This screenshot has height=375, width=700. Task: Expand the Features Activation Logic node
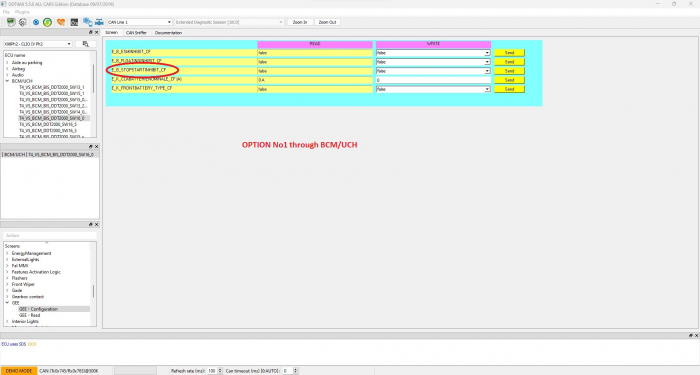click(x=7, y=272)
